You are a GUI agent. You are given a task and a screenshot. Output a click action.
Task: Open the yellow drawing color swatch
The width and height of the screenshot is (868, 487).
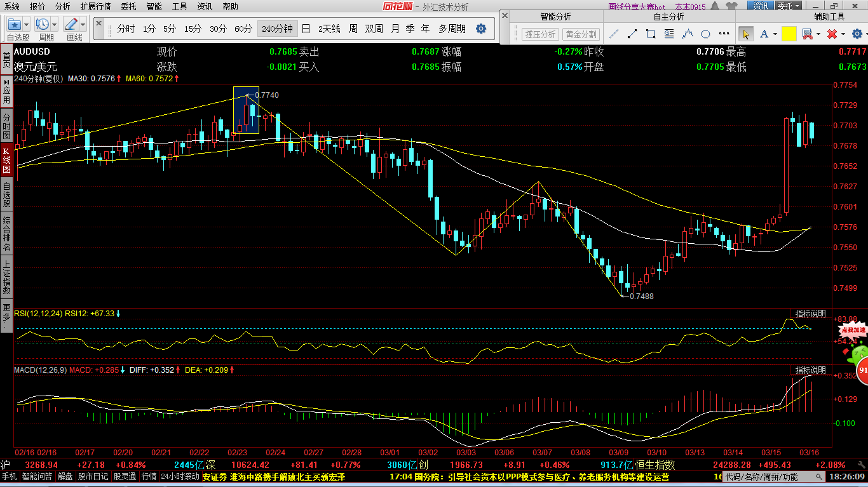[x=789, y=34]
